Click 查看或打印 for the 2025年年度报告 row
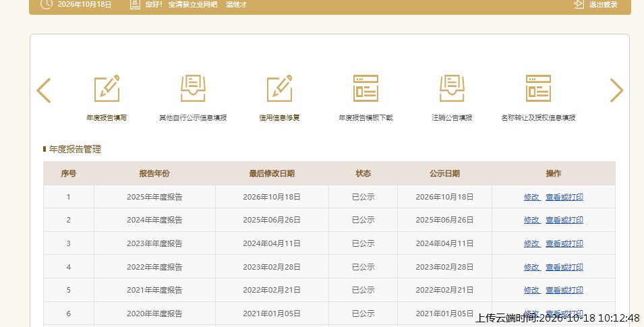Screen dimensions: 644x327 pyautogui.click(x=564, y=197)
